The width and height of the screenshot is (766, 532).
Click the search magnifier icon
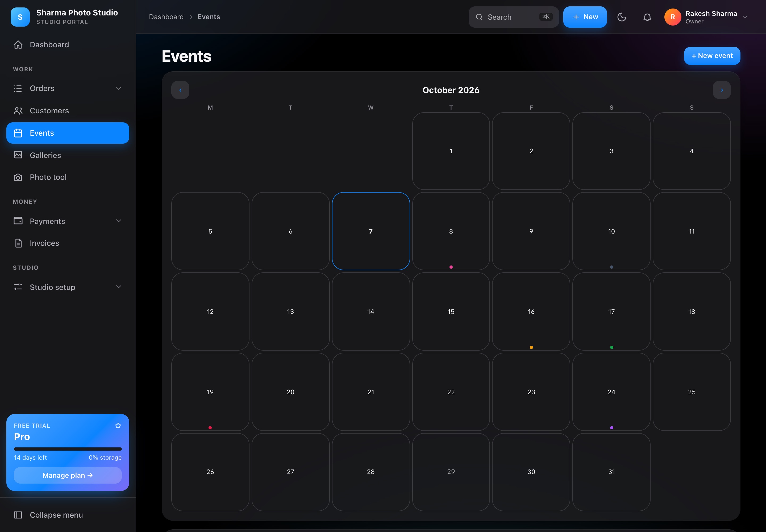coord(479,17)
